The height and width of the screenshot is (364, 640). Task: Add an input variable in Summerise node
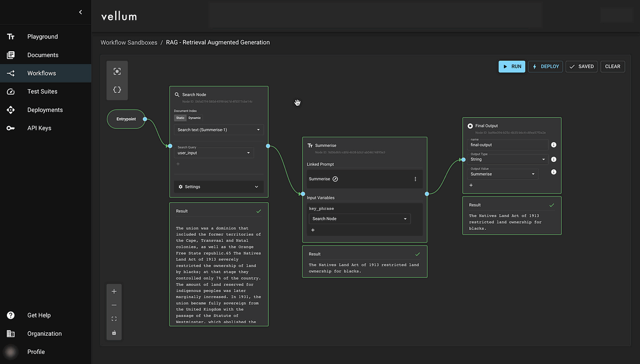tap(313, 230)
